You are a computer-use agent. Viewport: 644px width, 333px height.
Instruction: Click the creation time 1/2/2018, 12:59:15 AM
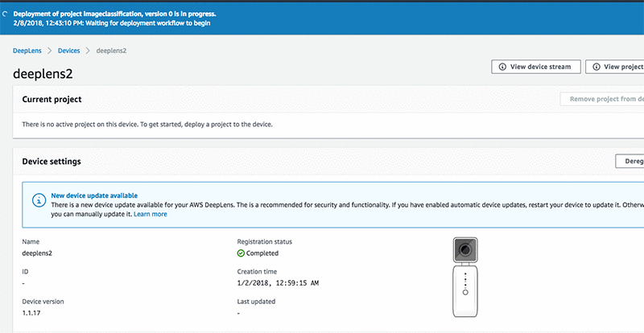pyautogui.click(x=278, y=283)
